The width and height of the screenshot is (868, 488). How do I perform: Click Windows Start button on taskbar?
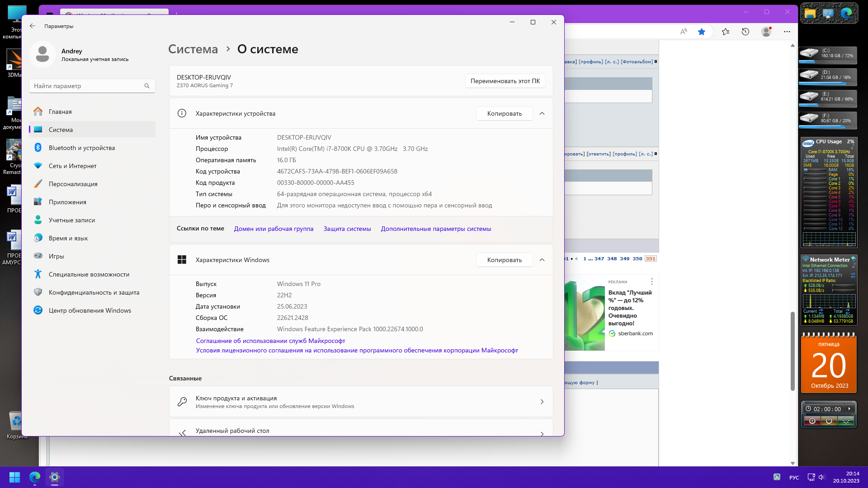pos(14,477)
